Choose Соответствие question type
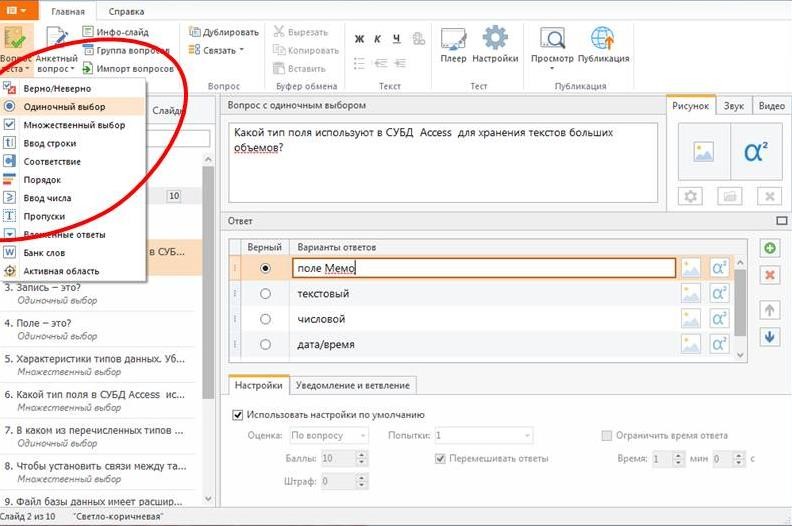Viewport: 792px width, 526px height. (73, 161)
